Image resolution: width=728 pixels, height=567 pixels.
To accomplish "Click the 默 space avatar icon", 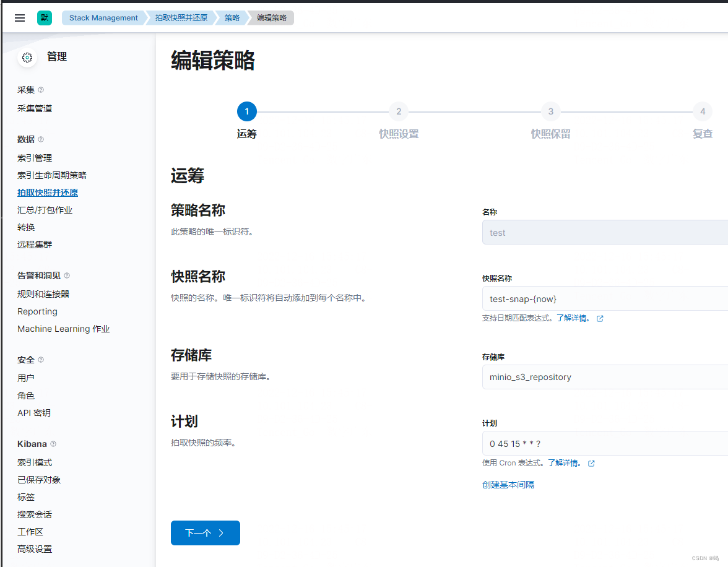I will [x=44, y=17].
